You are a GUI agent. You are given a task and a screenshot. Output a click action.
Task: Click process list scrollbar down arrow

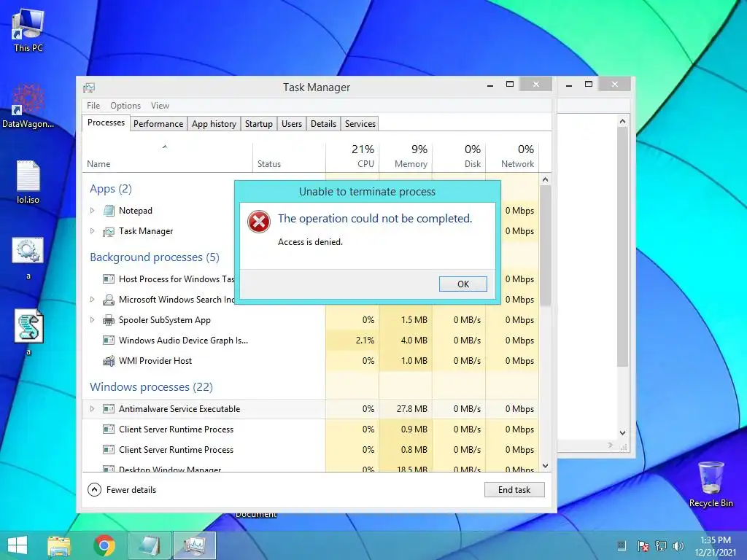546,466
